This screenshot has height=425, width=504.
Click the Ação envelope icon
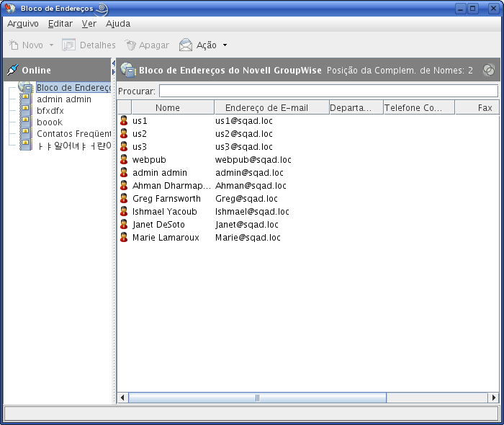186,45
